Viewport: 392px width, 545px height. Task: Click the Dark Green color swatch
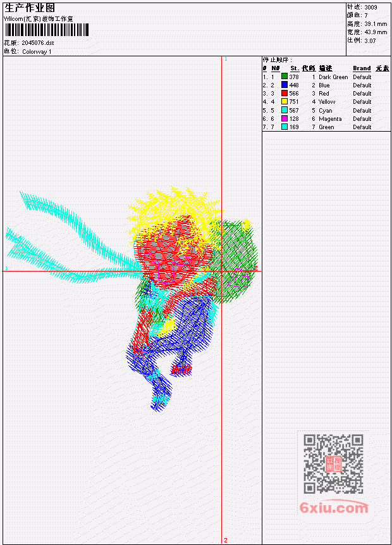click(x=285, y=77)
